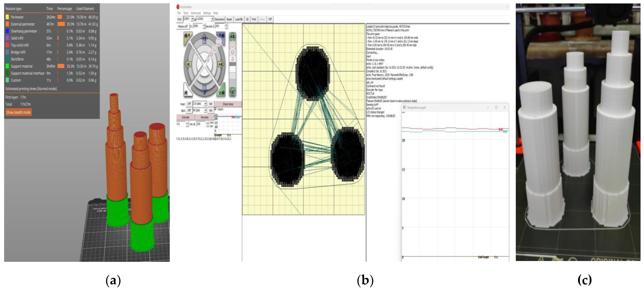Toggle the hotend Heat to Off
Viewport: 644px width, 290px height.
point(189,104)
